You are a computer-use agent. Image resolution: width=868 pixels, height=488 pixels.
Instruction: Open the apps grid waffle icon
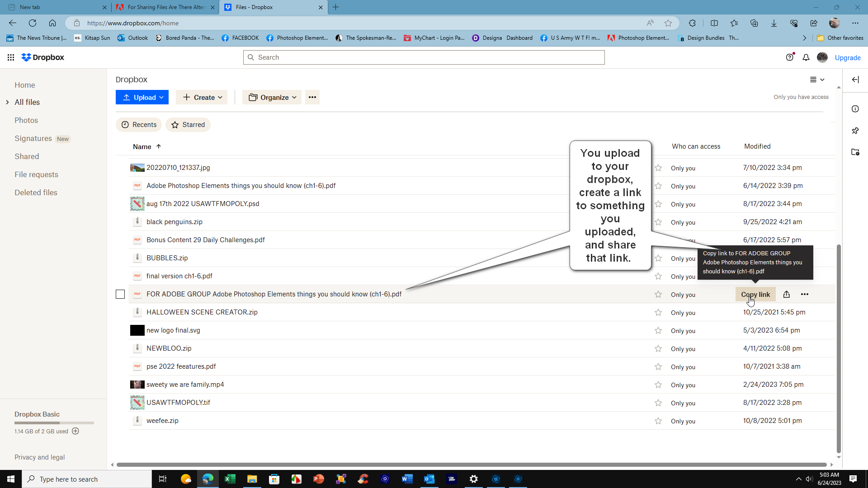(11, 57)
